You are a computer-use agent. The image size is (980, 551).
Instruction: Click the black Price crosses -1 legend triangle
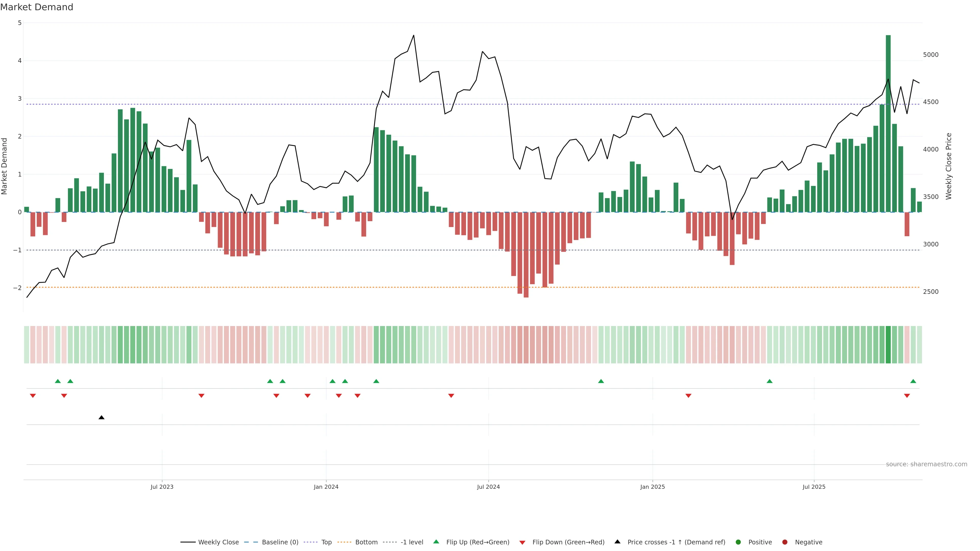pyautogui.click(x=617, y=542)
